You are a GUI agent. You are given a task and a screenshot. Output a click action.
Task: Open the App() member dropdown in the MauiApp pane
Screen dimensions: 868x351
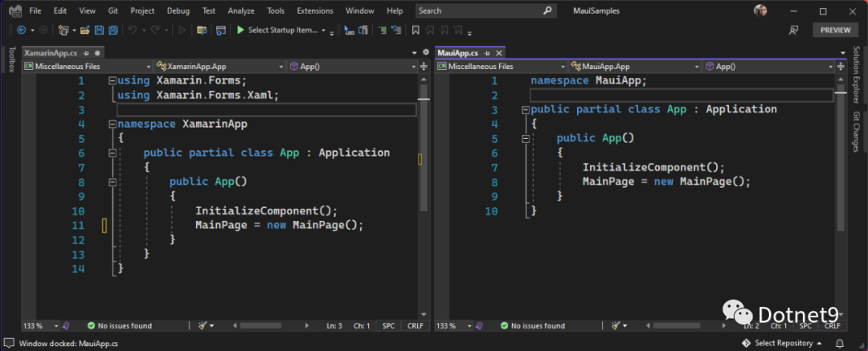(x=769, y=67)
